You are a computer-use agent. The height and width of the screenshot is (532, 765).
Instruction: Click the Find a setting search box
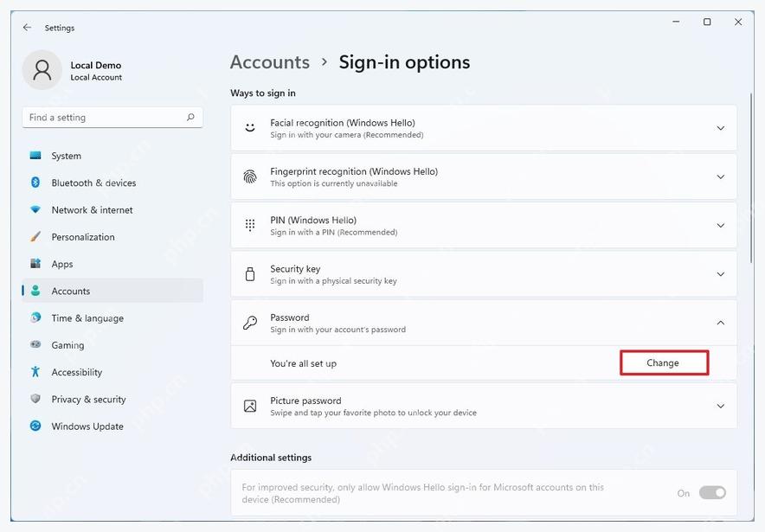pos(112,117)
